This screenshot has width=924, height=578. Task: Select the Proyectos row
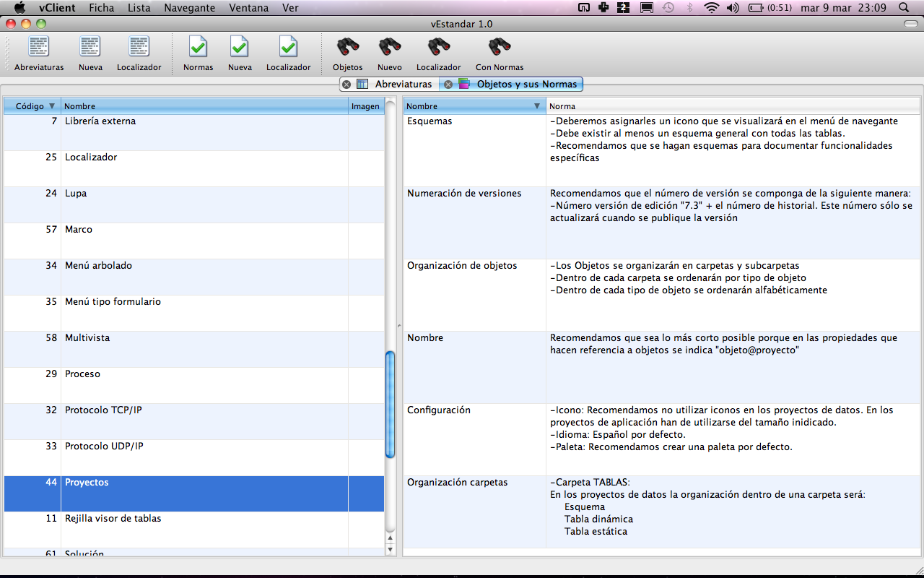tap(194, 493)
